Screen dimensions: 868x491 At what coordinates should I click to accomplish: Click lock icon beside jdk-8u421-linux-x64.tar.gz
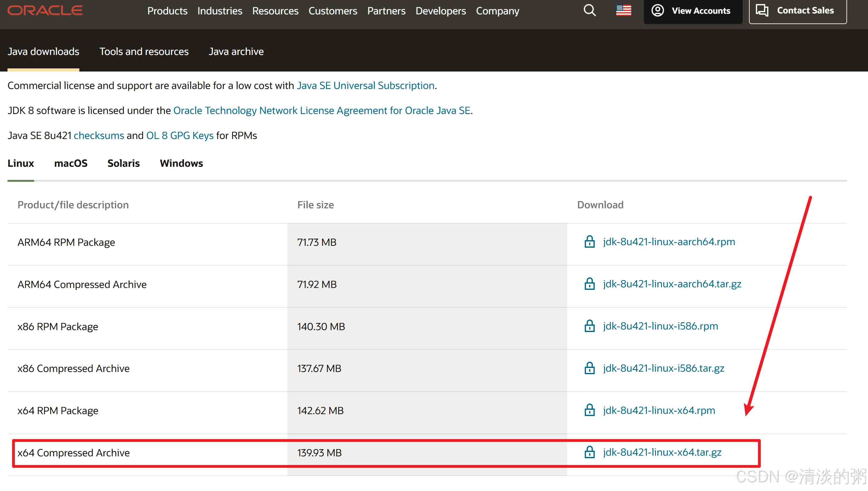pos(589,452)
